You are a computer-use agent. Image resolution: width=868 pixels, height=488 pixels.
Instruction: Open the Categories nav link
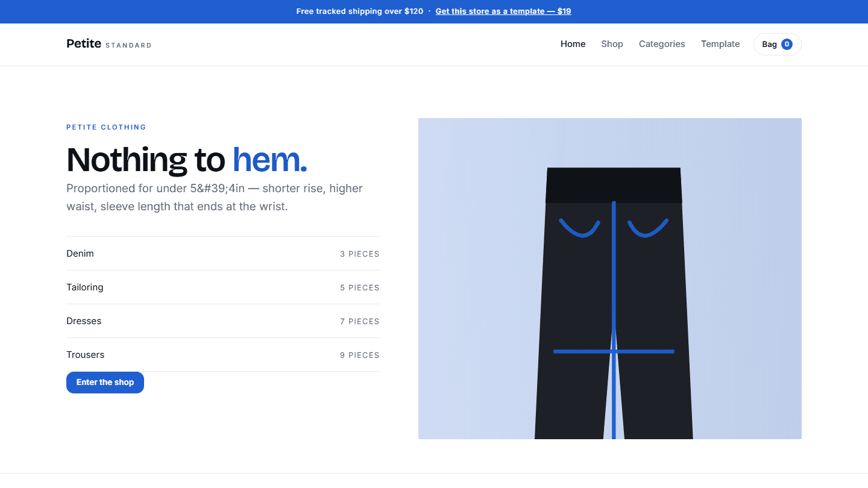[662, 44]
